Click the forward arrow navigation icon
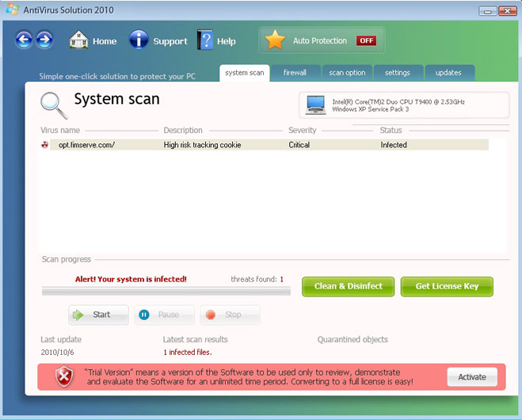The height and width of the screenshot is (420, 522). click(x=44, y=40)
